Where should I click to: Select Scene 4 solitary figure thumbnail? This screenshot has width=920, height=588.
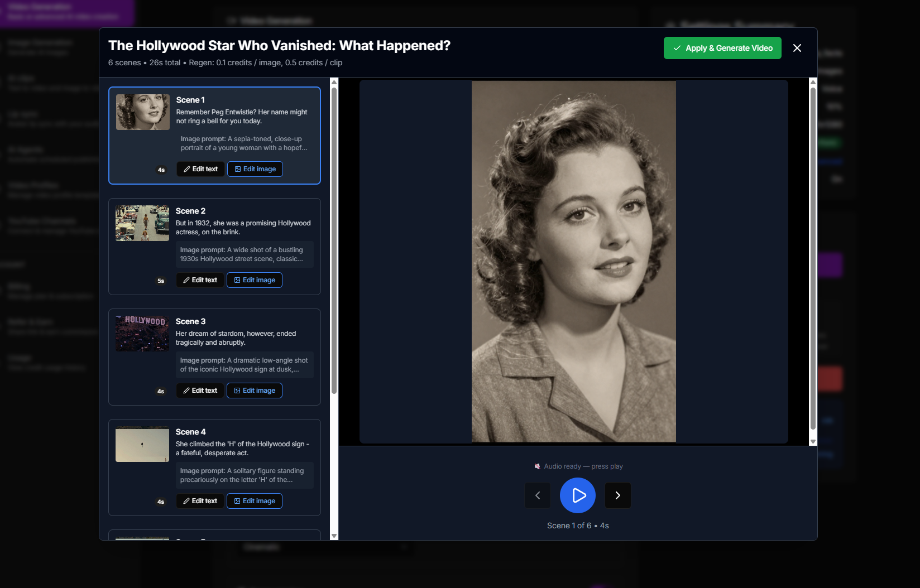point(142,444)
